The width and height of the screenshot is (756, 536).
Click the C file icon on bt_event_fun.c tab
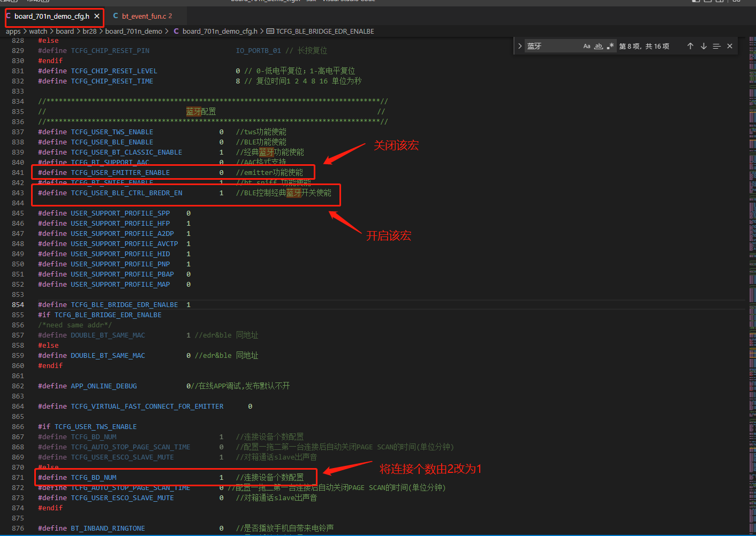click(x=116, y=16)
